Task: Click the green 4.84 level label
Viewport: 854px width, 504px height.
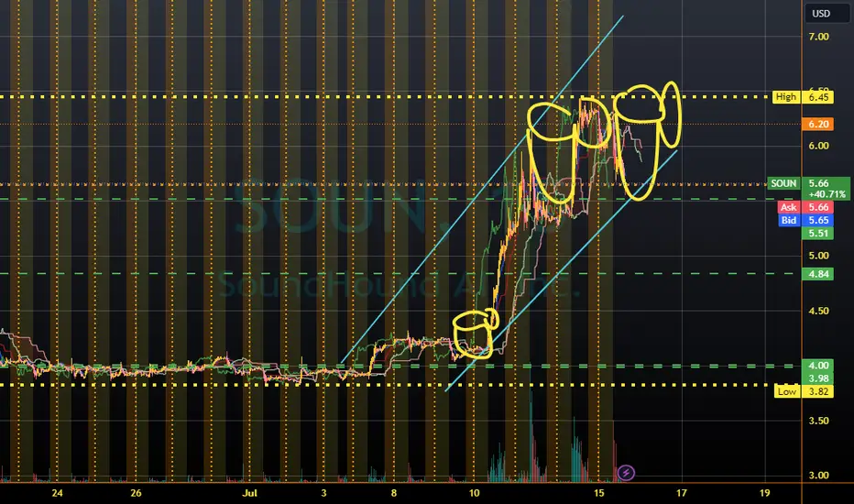Action: (x=818, y=274)
